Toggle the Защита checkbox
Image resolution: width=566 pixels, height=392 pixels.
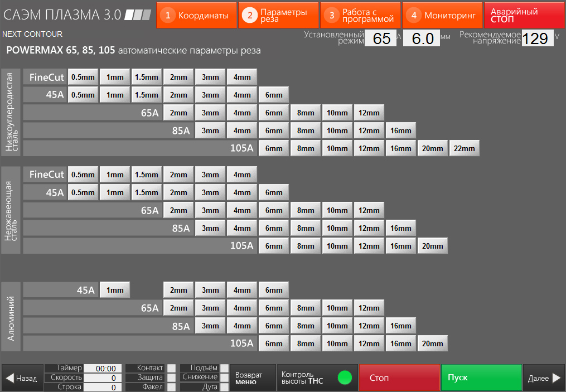pos(171,378)
